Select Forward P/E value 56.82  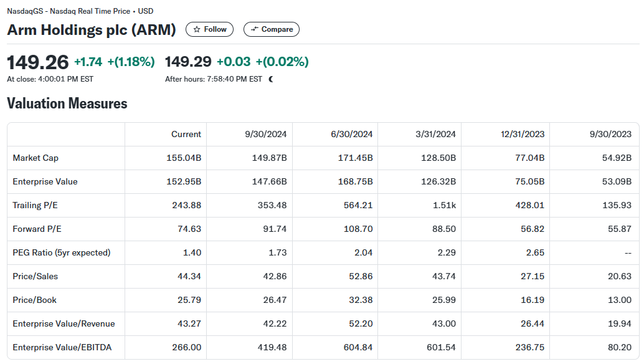click(533, 229)
